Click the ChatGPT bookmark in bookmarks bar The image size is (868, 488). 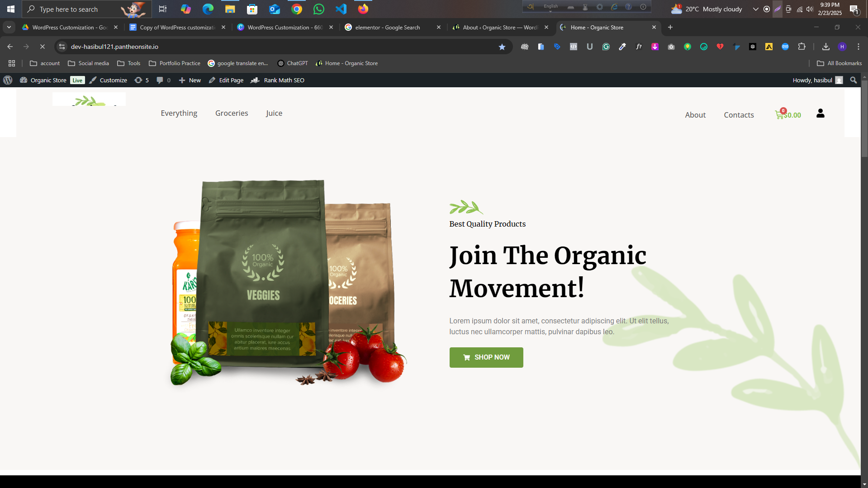292,63
